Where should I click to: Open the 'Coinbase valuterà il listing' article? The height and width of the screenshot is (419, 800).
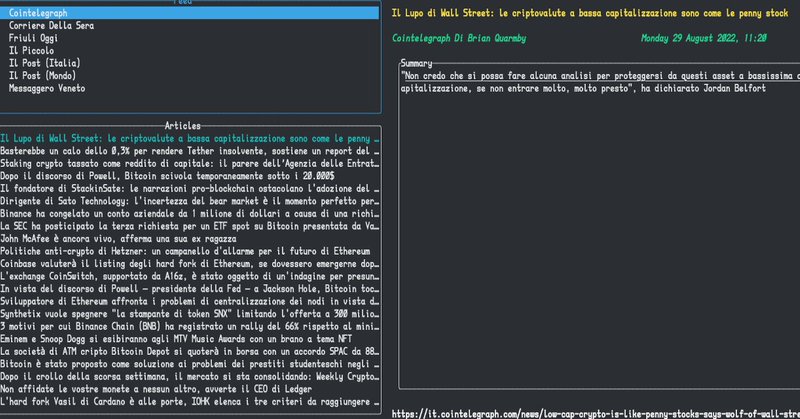(x=190, y=263)
